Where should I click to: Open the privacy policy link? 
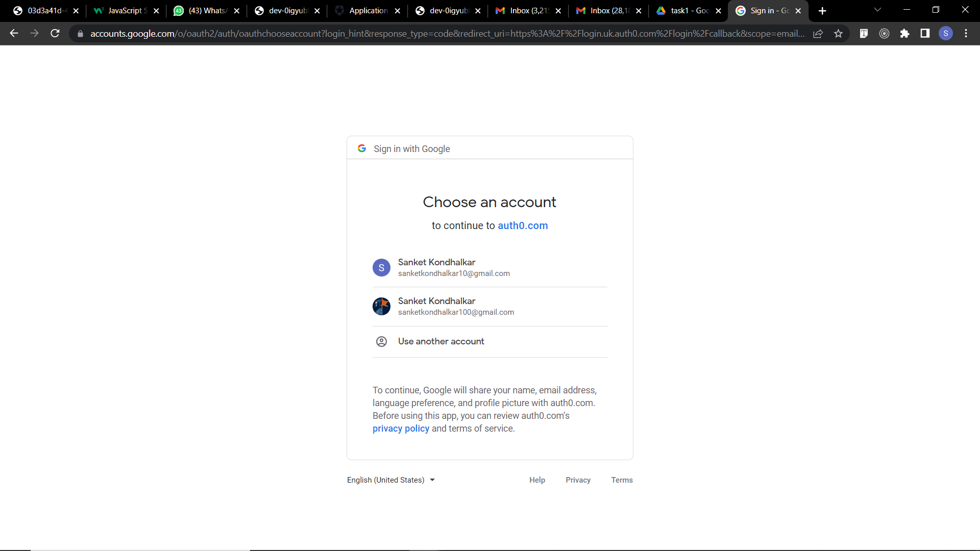[401, 429]
